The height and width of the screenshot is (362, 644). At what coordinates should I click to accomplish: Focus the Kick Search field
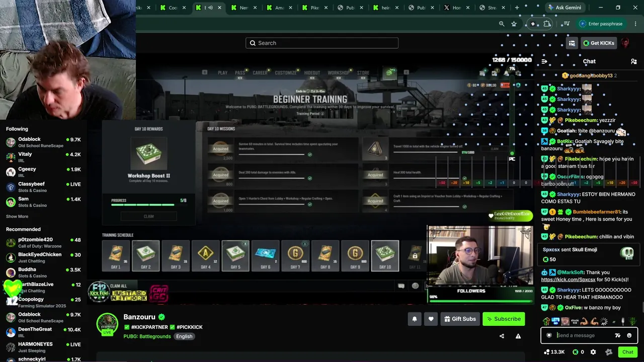pyautogui.click(x=322, y=43)
